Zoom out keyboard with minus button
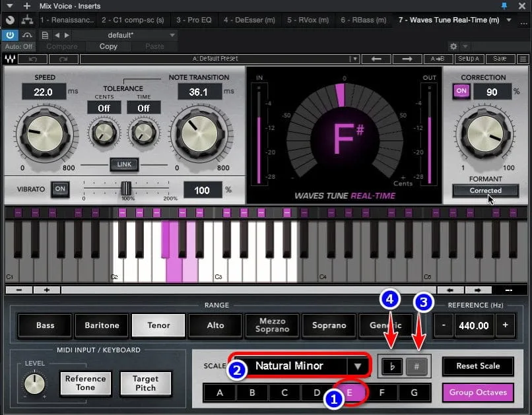The image size is (532, 415). (19, 290)
